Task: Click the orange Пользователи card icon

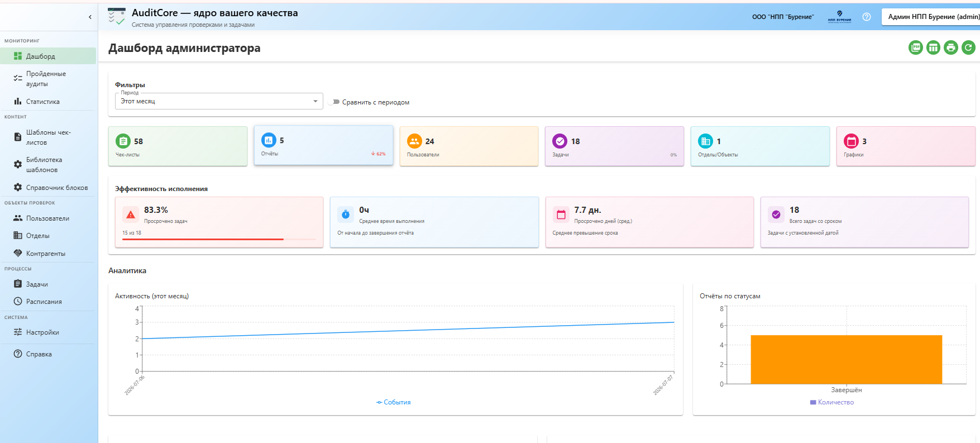Action: (414, 141)
